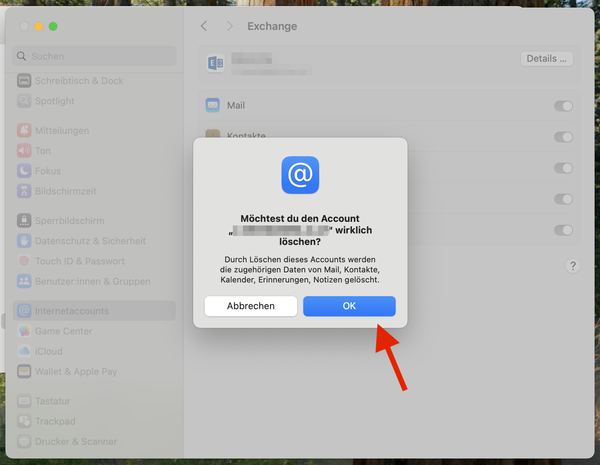Open the Game Center pane
Image resolution: width=600 pixels, height=465 pixels.
tap(64, 331)
